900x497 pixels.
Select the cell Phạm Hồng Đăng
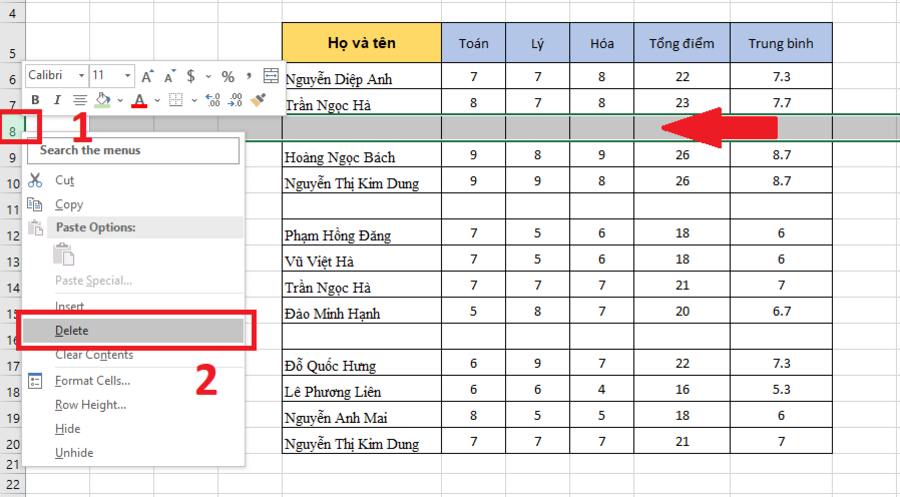362,232
